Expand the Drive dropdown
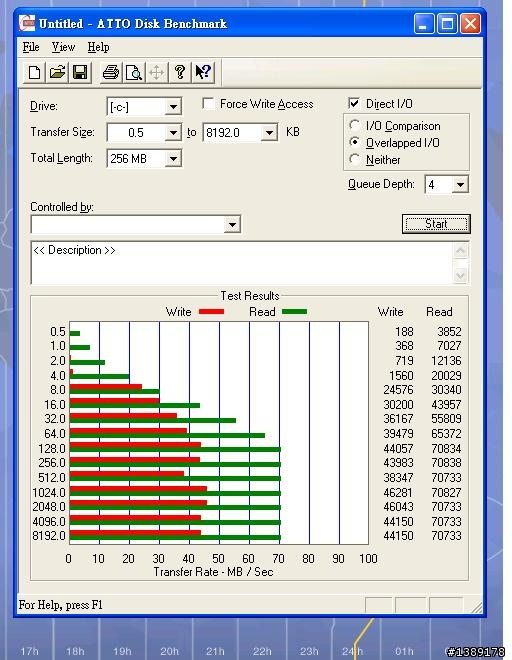Image resolution: width=512 pixels, height=660 pixels. click(x=173, y=107)
